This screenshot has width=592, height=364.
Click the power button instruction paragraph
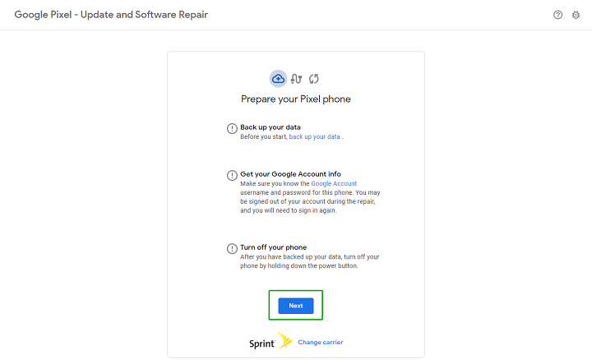[x=309, y=261]
